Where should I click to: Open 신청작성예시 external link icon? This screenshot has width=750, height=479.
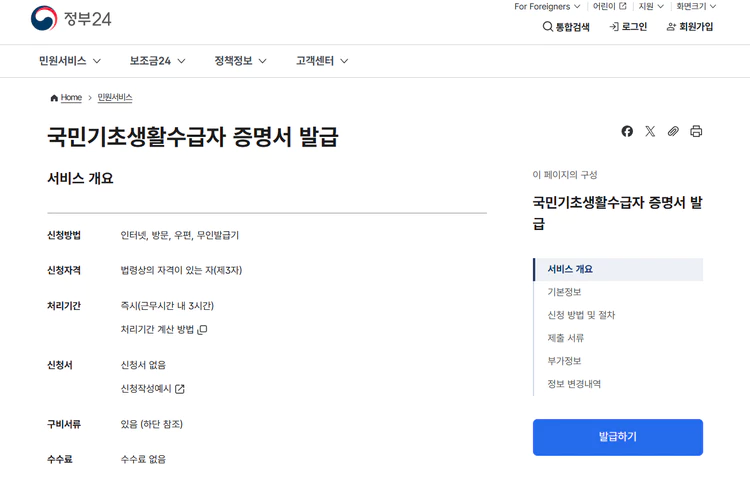pyautogui.click(x=180, y=389)
